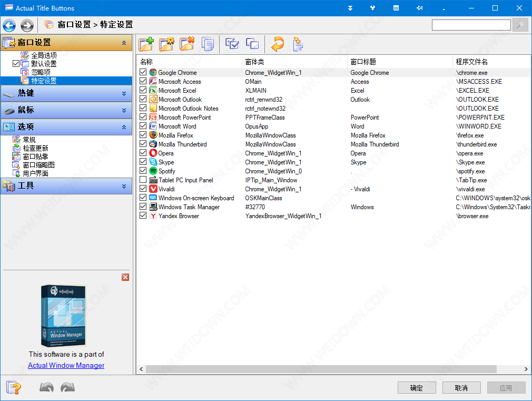
Task: Click the orange refresh arrow icon
Action: [278, 44]
